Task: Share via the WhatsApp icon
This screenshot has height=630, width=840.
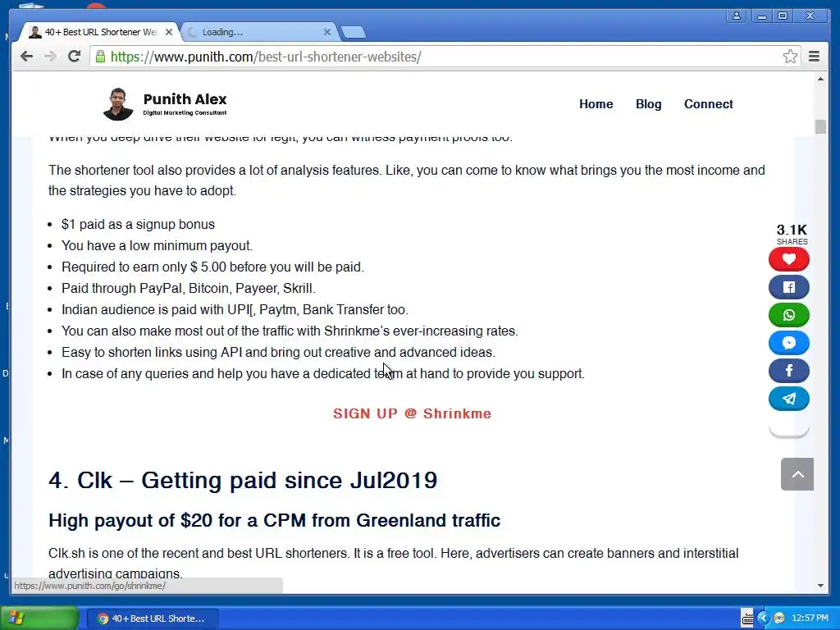Action: click(789, 315)
